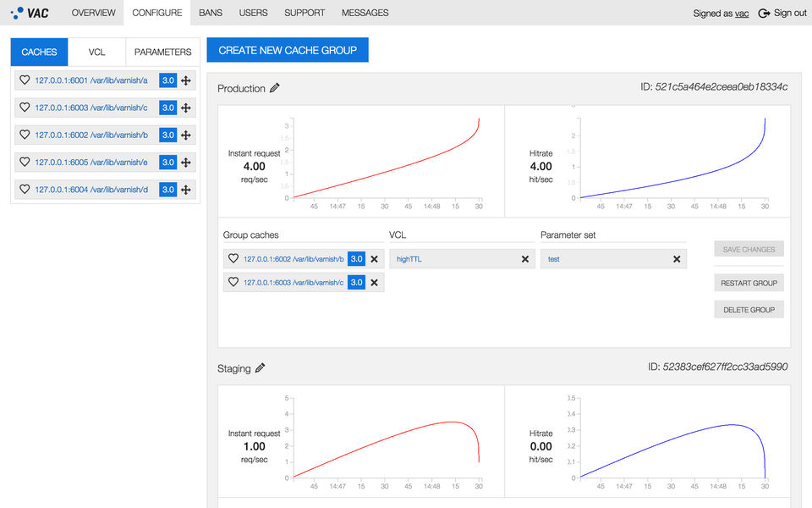Click move handle for 127.0.0.1:6001 cache

tap(186, 80)
